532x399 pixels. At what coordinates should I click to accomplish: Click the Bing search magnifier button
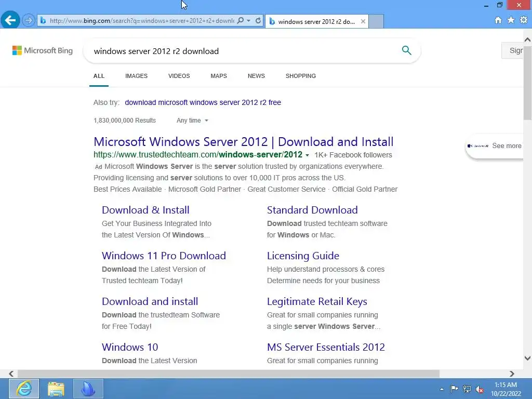(406, 50)
